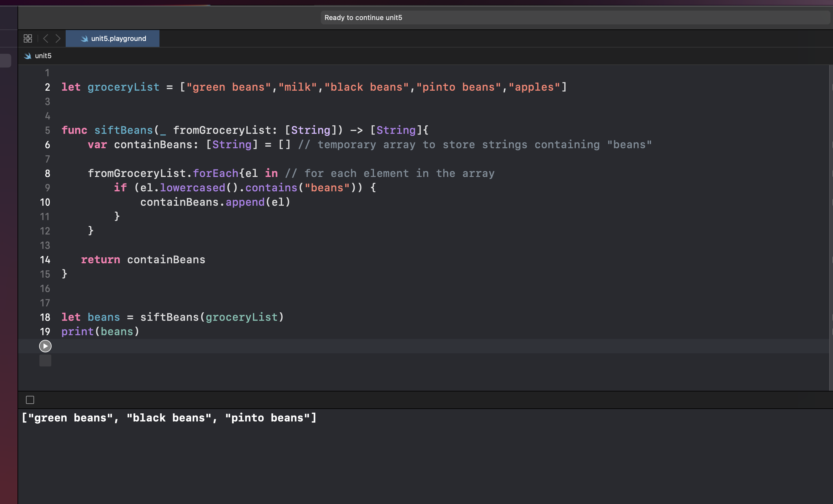Click the groceryList variable declaration on line 2

point(124,87)
